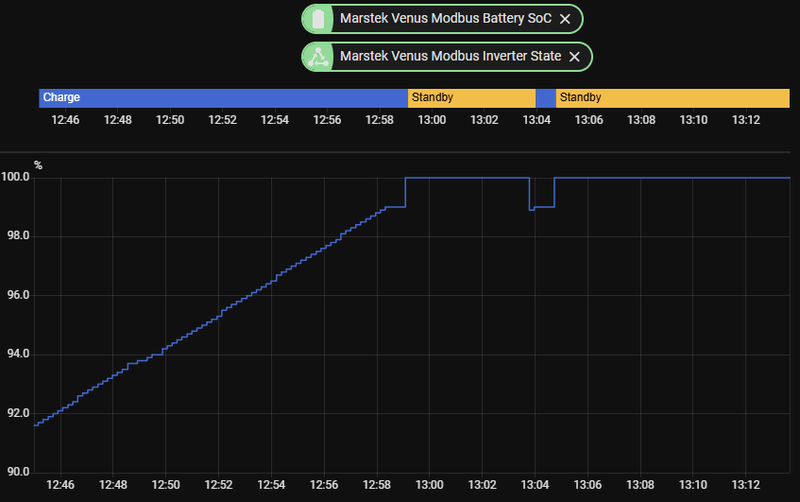
Task: Click the 100.0 y-axis label
Action: tap(15, 177)
